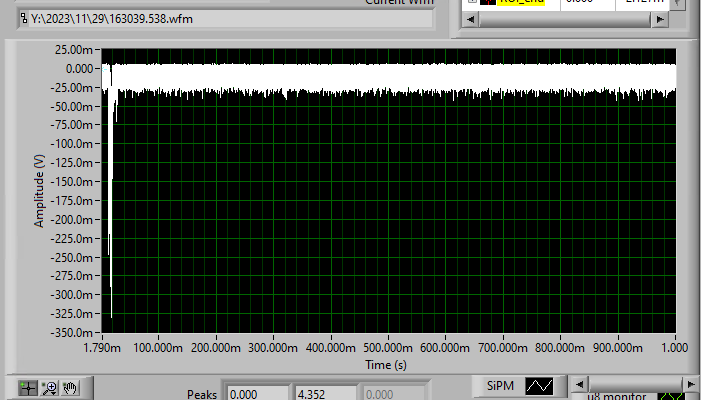Click the cursor list horizontal scrollbar track
Screen dimensions: 701x400
click(564, 20)
